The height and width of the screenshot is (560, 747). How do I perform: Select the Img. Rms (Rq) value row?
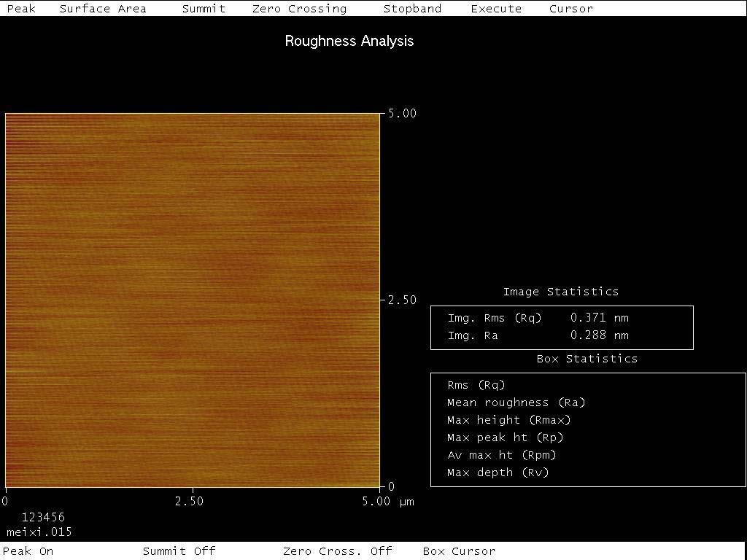[538, 318]
